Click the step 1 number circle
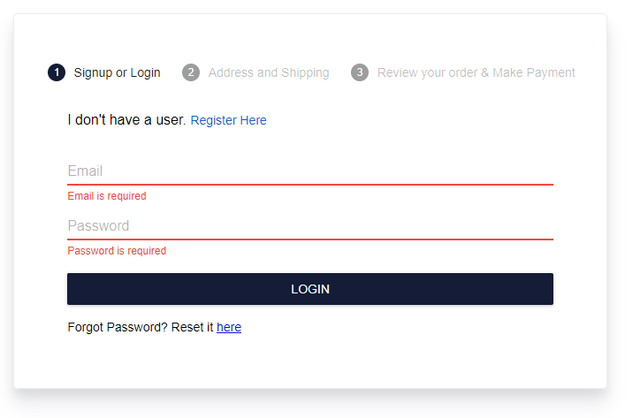This screenshot has height=418, width=640. point(56,73)
